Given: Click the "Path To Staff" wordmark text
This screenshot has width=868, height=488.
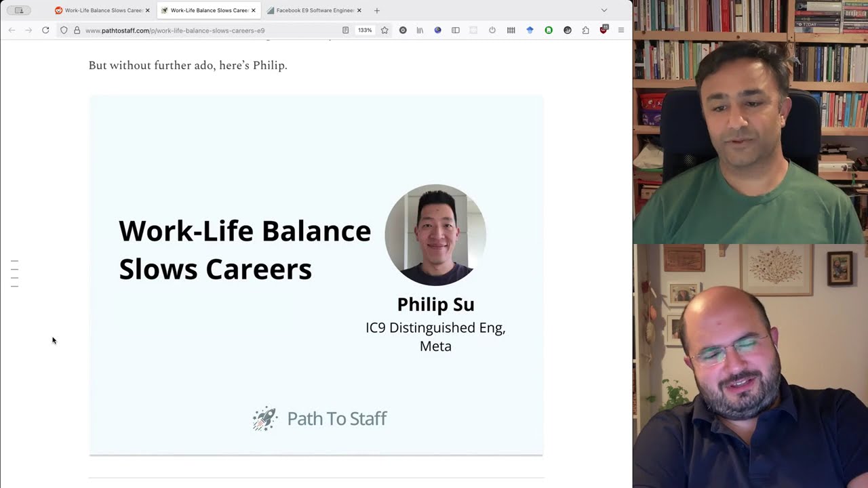Looking at the screenshot, I should point(336,418).
